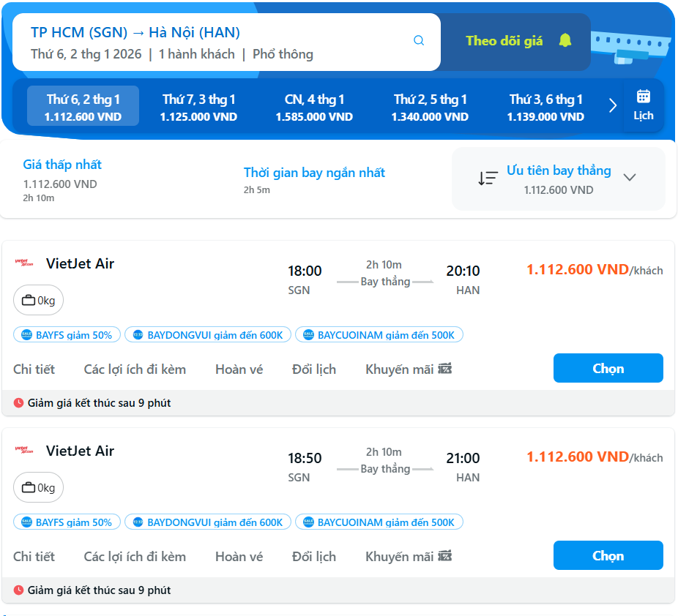Viewport: 678px width, 616px height.
Task: Expand the Ưu tiên bay thẳng dropdown
Action: coord(629,178)
